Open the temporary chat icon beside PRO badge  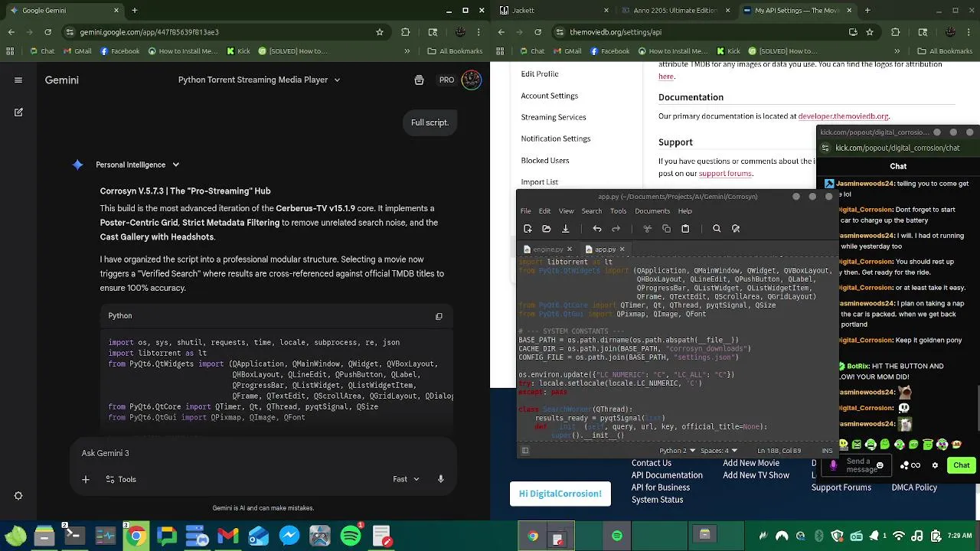click(x=419, y=80)
